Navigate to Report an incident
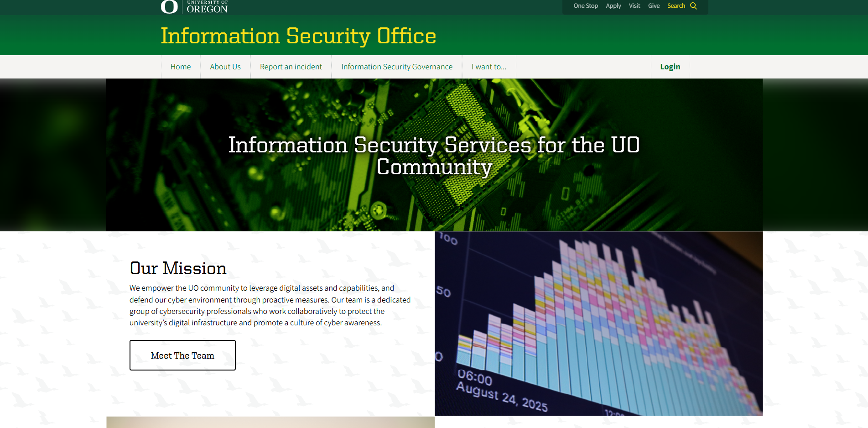This screenshot has height=428, width=868. [291, 67]
